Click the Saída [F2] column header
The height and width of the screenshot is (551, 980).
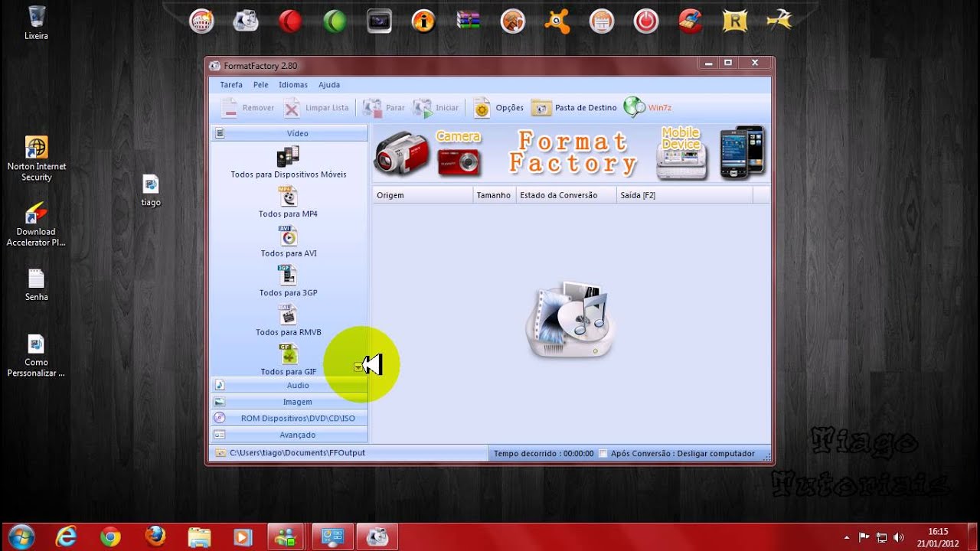[x=684, y=195]
